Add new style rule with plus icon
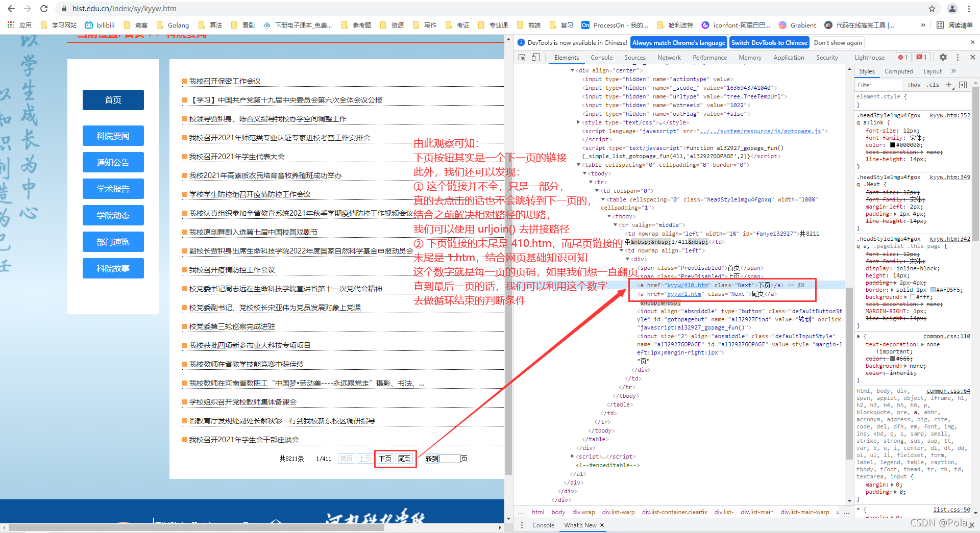980x533 pixels. point(949,85)
